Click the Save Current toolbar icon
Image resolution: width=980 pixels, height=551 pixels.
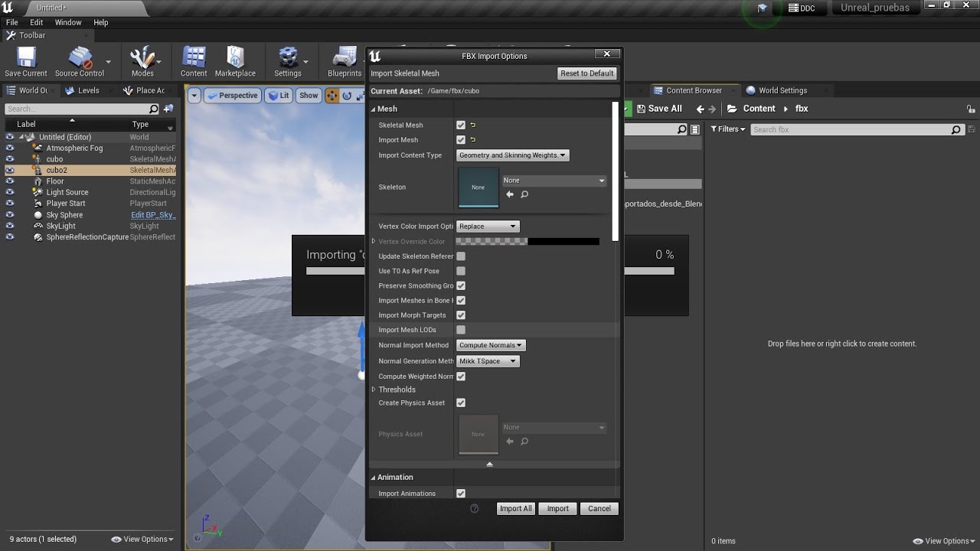(26, 61)
